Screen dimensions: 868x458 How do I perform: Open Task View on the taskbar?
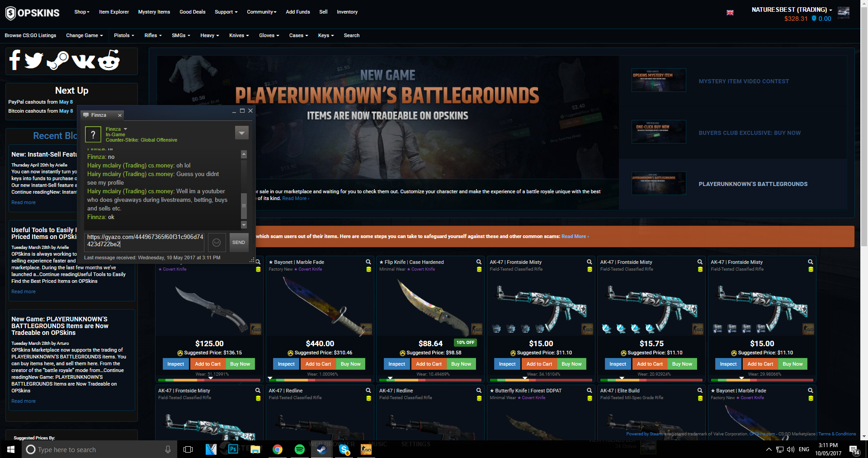188,449
